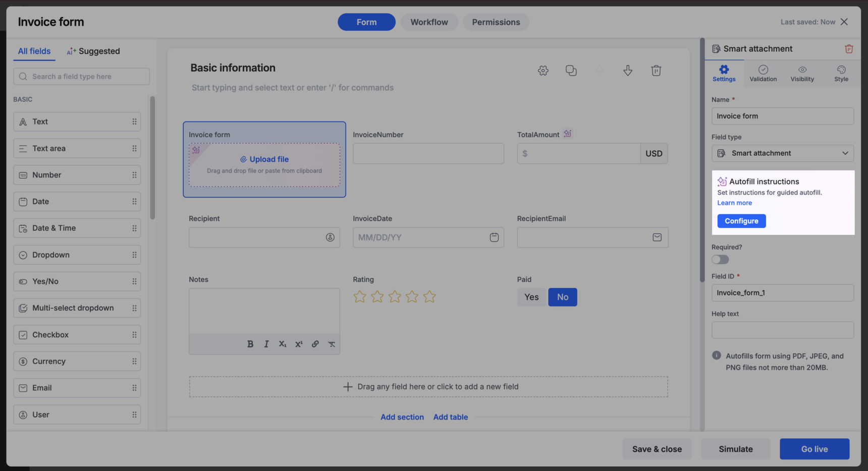
Task: Select the Checkbox field type
Action: tap(77, 335)
